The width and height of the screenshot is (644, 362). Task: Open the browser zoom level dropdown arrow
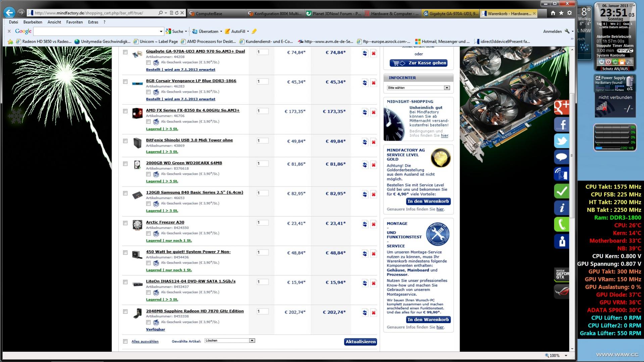tap(566, 356)
